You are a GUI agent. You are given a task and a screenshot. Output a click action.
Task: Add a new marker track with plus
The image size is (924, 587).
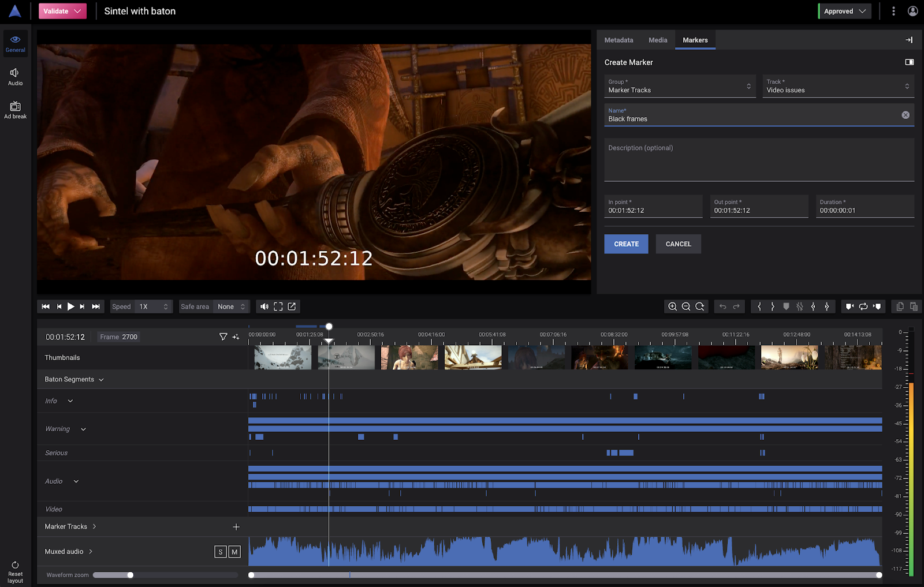pyautogui.click(x=236, y=526)
